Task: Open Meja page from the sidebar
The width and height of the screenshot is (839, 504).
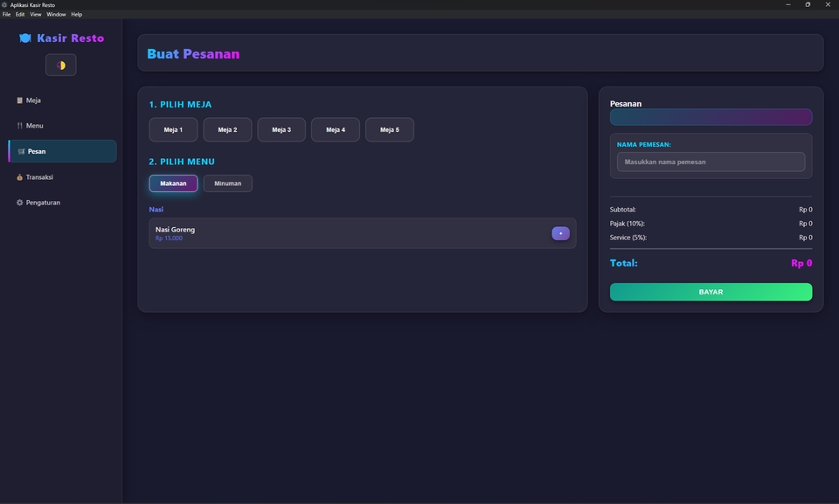Action: click(x=33, y=100)
